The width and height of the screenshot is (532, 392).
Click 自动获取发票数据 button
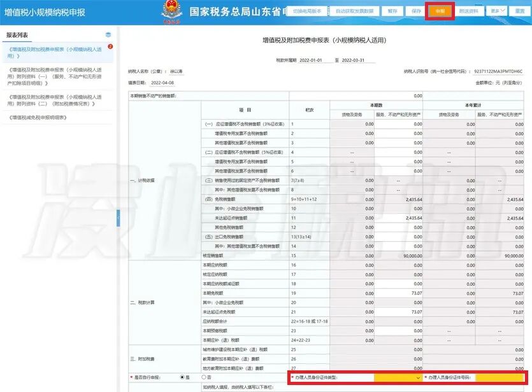(354, 11)
